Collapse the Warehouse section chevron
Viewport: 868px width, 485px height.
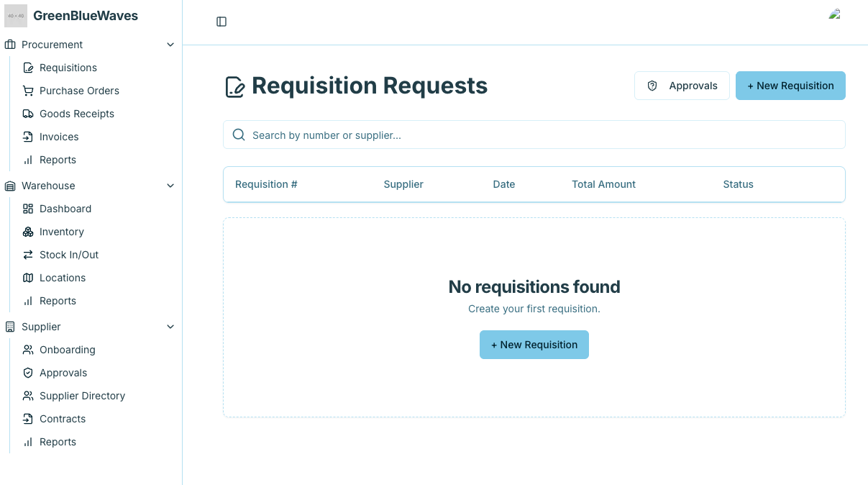[x=170, y=186]
